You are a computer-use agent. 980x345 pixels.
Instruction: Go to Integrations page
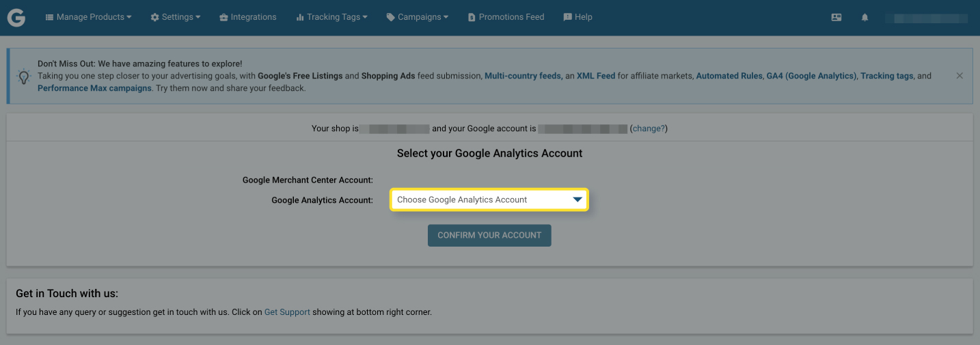pyautogui.click(x=248, y=17)
